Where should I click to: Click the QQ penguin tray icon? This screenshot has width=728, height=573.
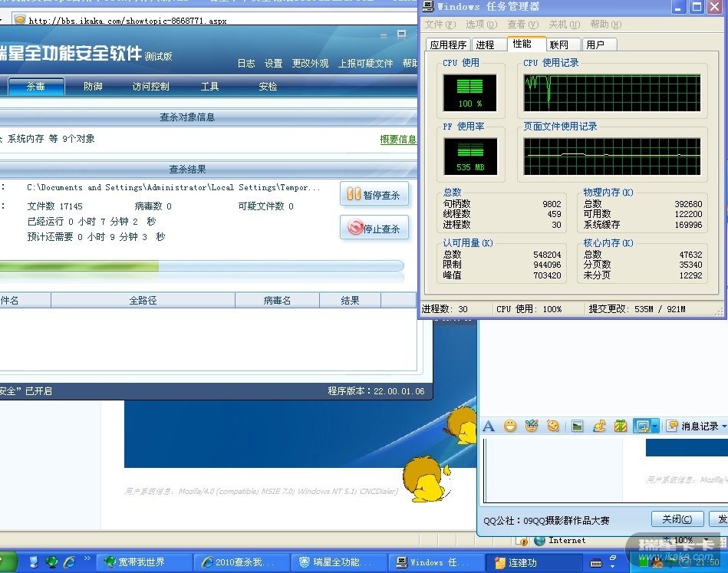click(x=657, y=562)
